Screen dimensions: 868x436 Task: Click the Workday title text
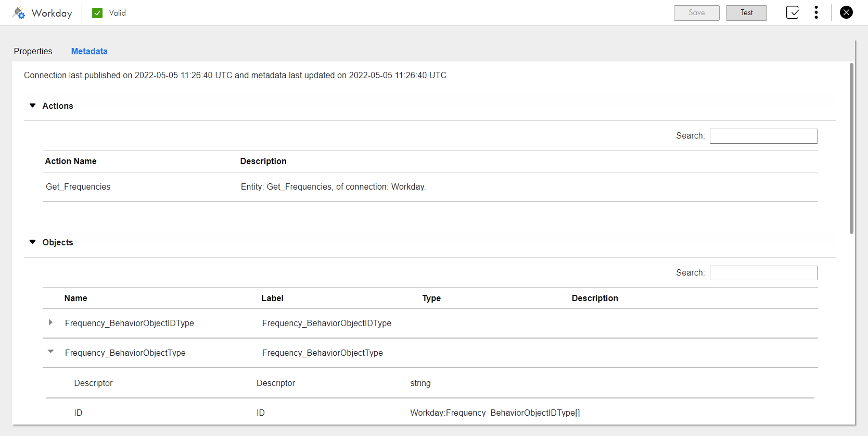52,13
